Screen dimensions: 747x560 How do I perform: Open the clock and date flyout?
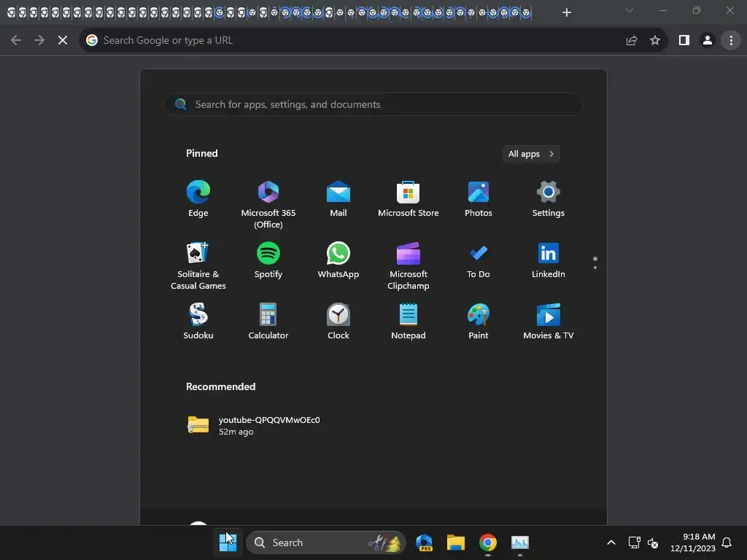pyautogui.click(x=693, y=542)
